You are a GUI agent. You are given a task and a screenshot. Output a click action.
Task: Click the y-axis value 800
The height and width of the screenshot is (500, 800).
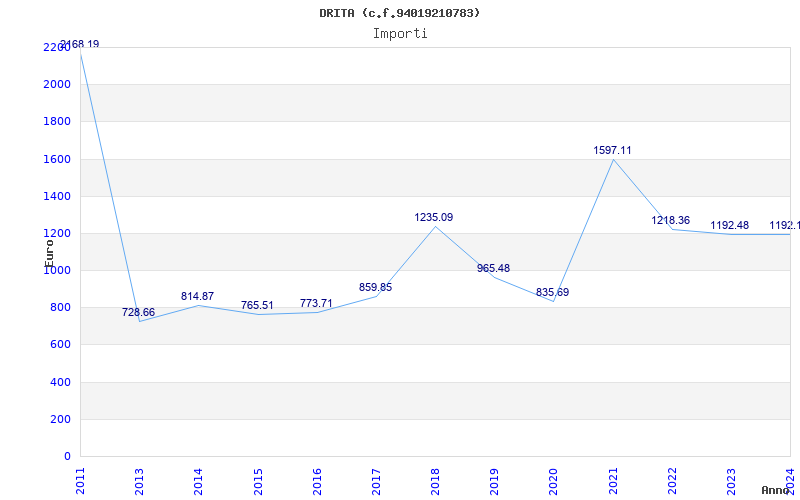(x=61, y=308)
